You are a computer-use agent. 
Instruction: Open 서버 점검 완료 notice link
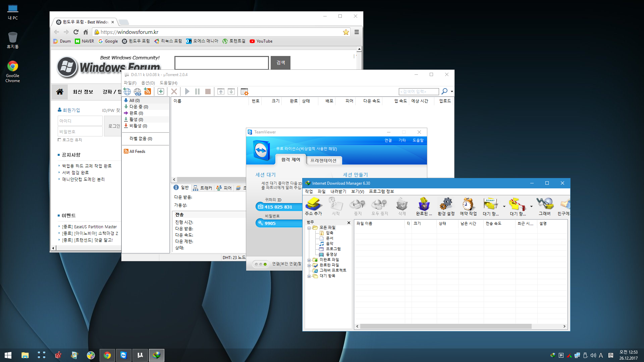click(75, 173)
